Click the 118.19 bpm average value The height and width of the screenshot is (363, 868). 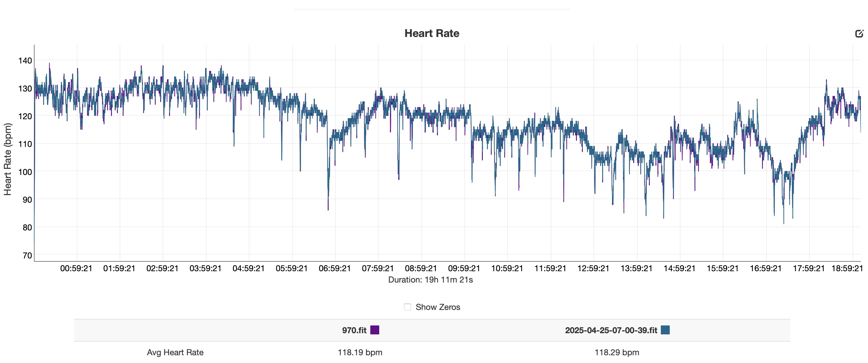(360, 352)
